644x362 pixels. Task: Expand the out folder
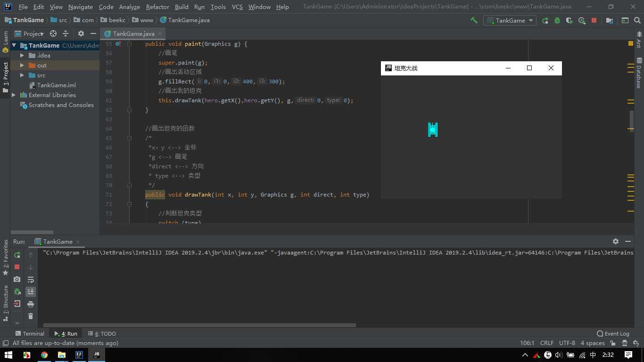point(22,66)
